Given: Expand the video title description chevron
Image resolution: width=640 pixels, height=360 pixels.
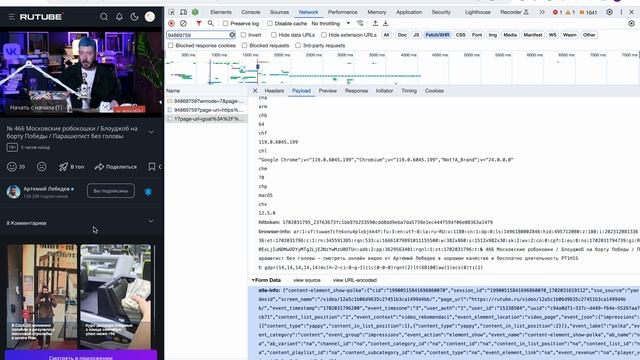Looking at the screenshot, I should [x=151, y=132].
